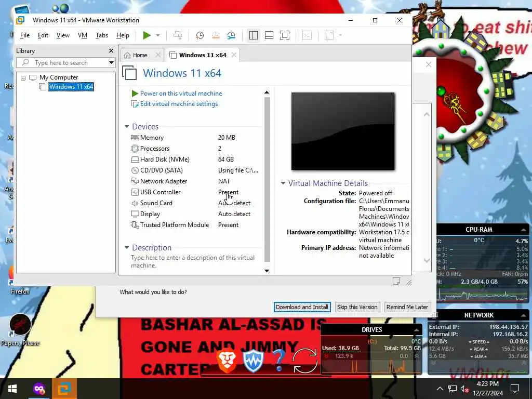Collapse the Virtual Machine Details section
Image resolution: width=532 pixels, height=399 pixels.
(x=283, y=183)
